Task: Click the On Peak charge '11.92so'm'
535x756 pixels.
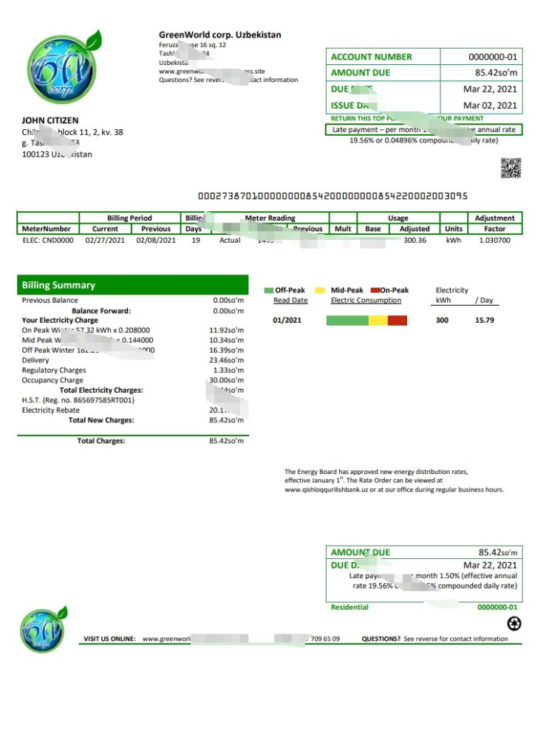Action: (227, 330)
